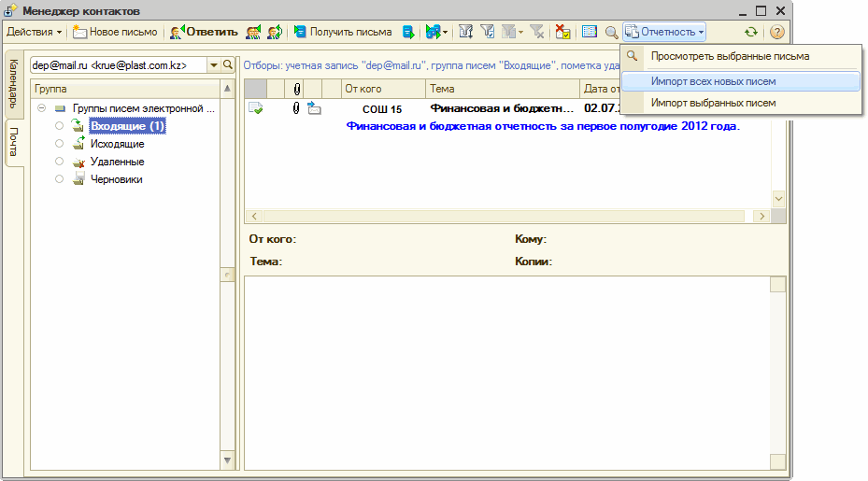The width and height of the screenshot is (868, 481).
Task: Switch to the Календарь side tab
Action: click(14, 82)
